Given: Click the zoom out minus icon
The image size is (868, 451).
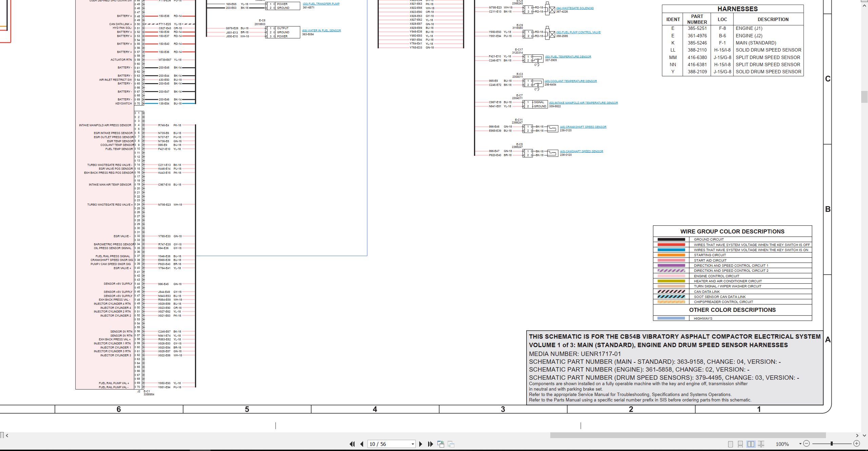Looking at the screenshot, I should click(807, 444).
